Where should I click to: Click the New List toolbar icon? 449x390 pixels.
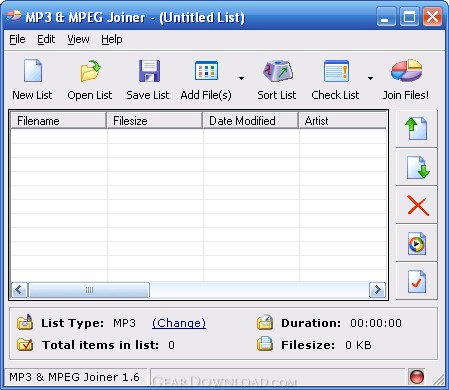click(x=33, y=71)
